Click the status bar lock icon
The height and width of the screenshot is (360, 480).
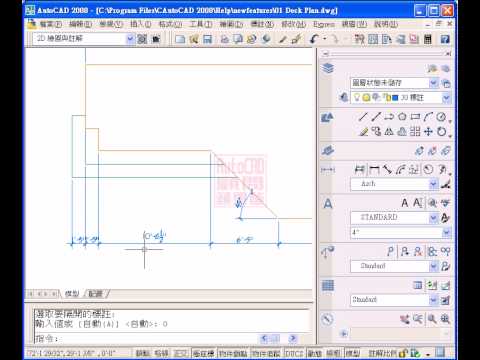pos(403,353)
